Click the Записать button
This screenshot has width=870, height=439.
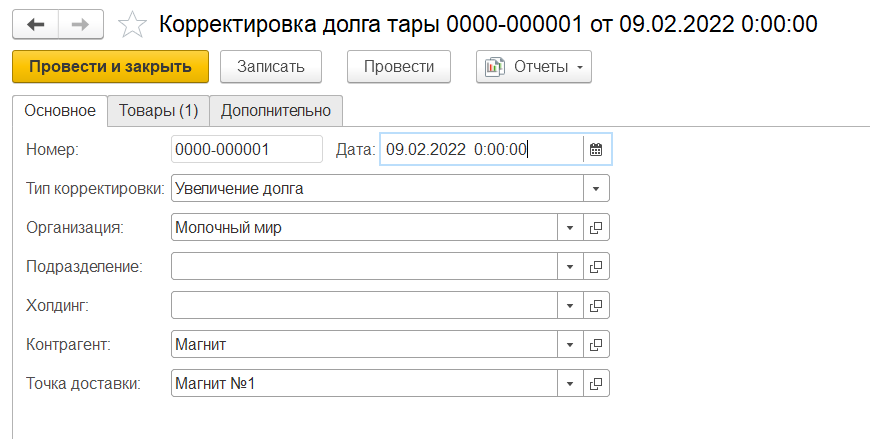tap(270, 67)
